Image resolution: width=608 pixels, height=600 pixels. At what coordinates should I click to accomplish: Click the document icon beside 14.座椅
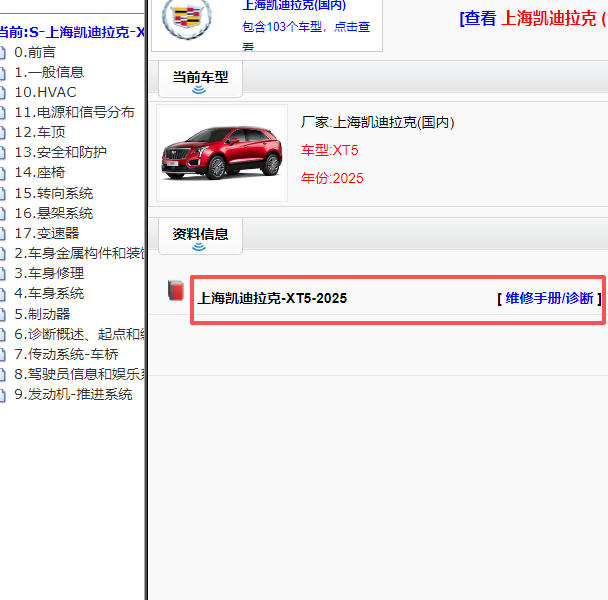(x=2, y=173)
